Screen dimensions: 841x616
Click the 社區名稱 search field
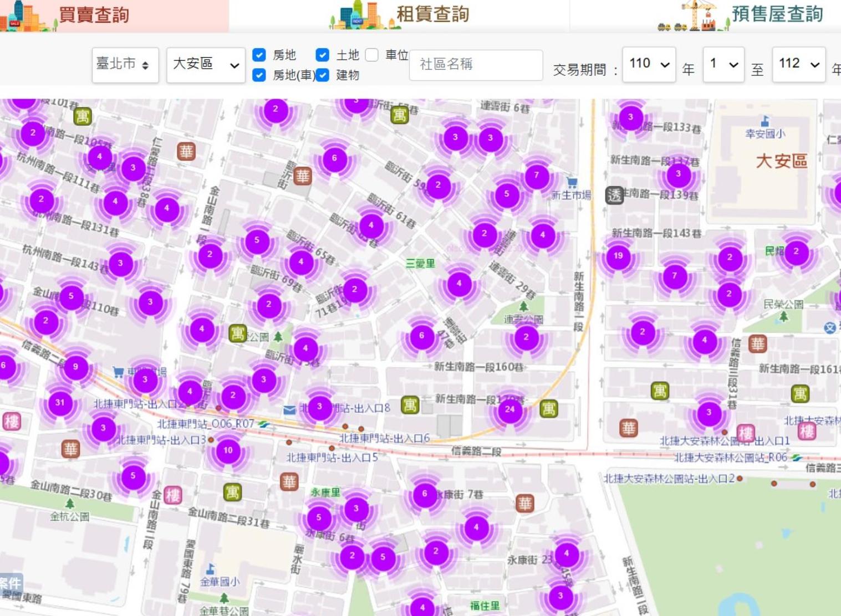476,65
